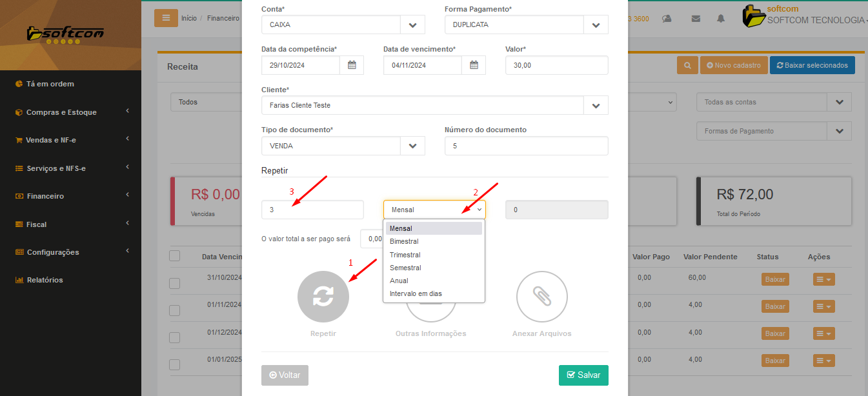Open the mail envelope icon
868x396 pixels.
pyautogui.click(x=696, y=19)
